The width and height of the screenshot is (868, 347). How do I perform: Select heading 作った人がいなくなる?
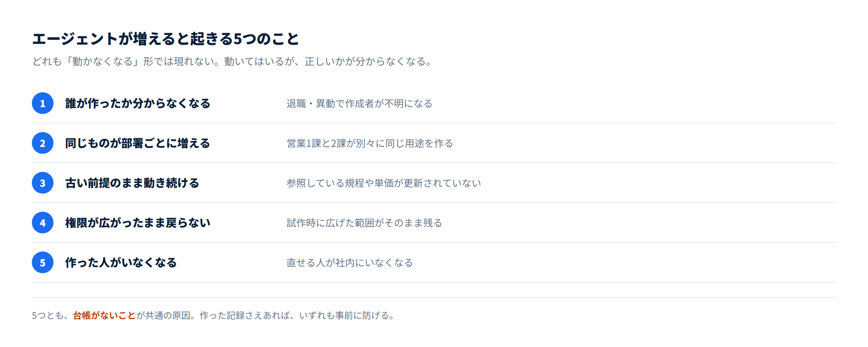(x=121, y=263)
